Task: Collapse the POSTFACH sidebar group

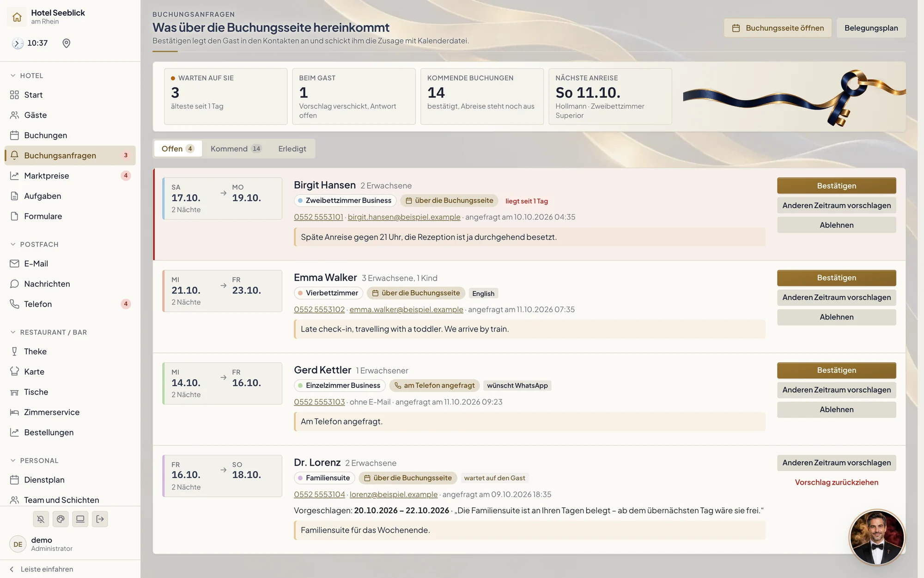Action: click(x=34, y=245)
